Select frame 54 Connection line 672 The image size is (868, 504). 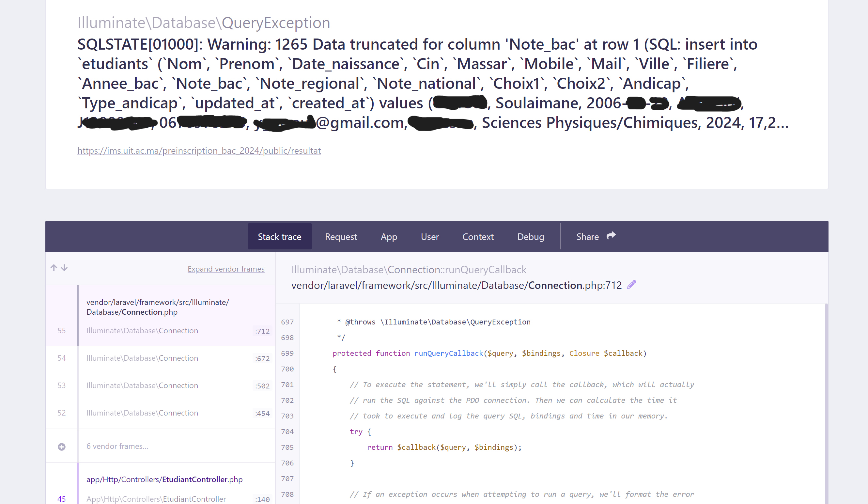click(161, 358)
